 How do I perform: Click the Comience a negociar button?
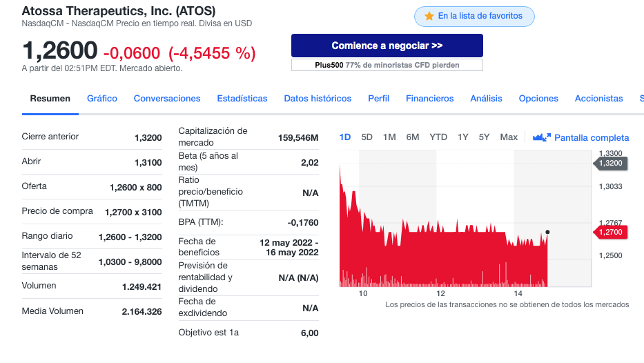tap(387, 46)
